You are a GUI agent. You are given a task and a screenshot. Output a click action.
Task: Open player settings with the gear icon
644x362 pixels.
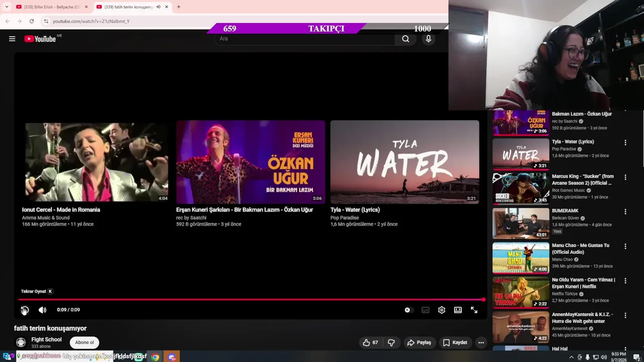[441, 310]
